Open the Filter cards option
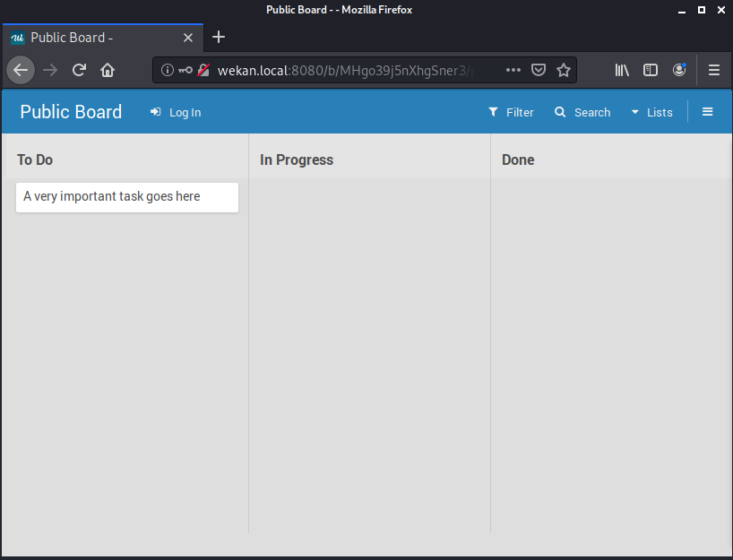The image size is (733, 560). 511,112
